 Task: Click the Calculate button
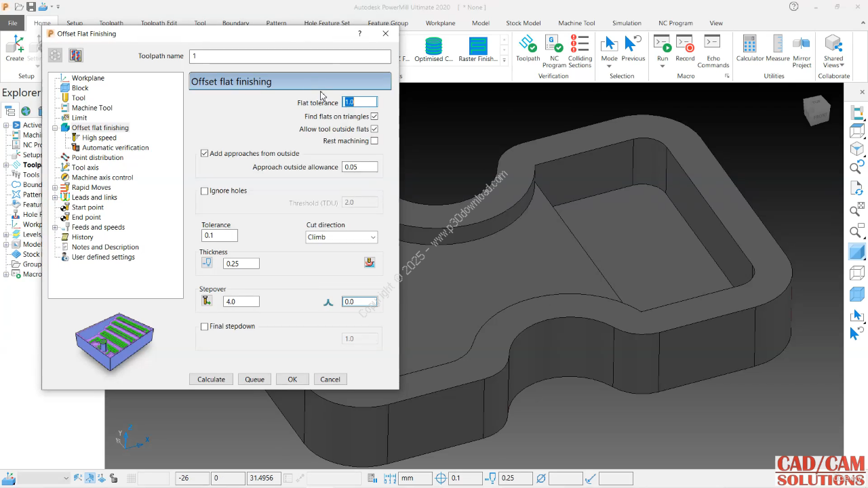click(211, 379)
